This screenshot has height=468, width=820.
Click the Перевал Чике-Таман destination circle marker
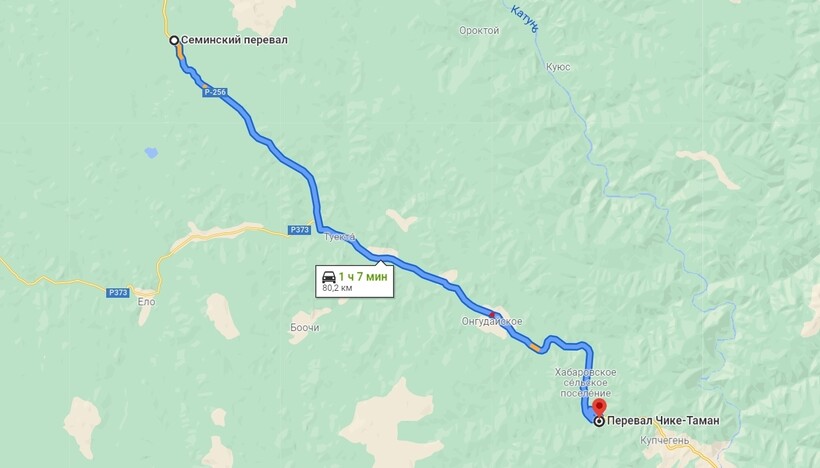[599, 421]
